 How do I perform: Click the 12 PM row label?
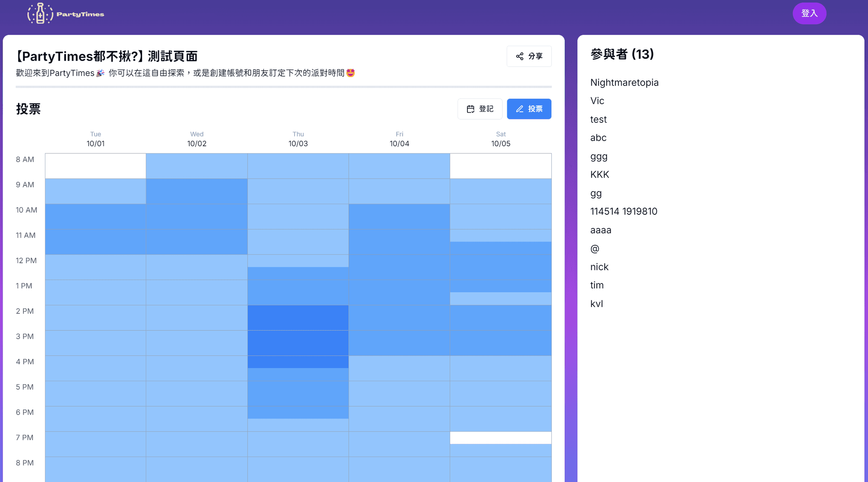pos(26,260)
